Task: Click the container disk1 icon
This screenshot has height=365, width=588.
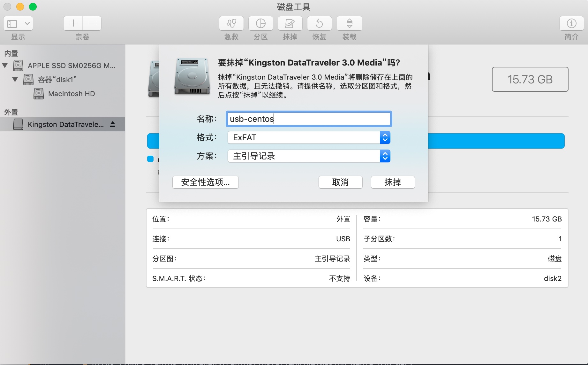Action: [28, 80]
